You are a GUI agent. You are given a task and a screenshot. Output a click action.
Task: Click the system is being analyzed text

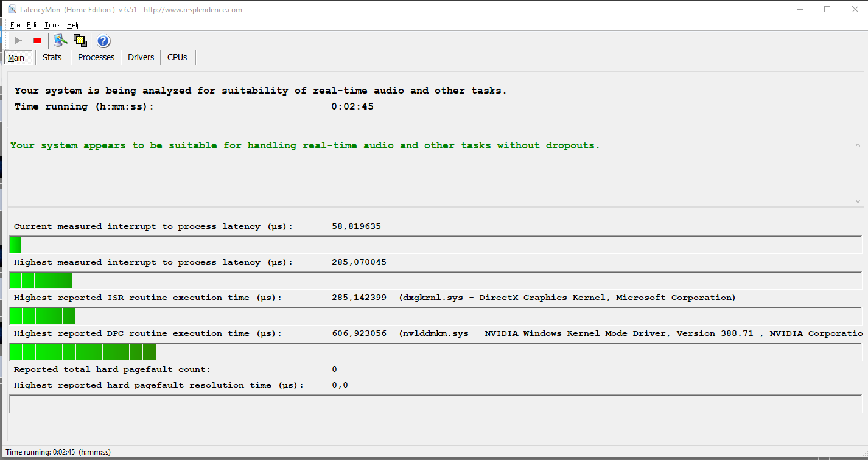[261, 91]
